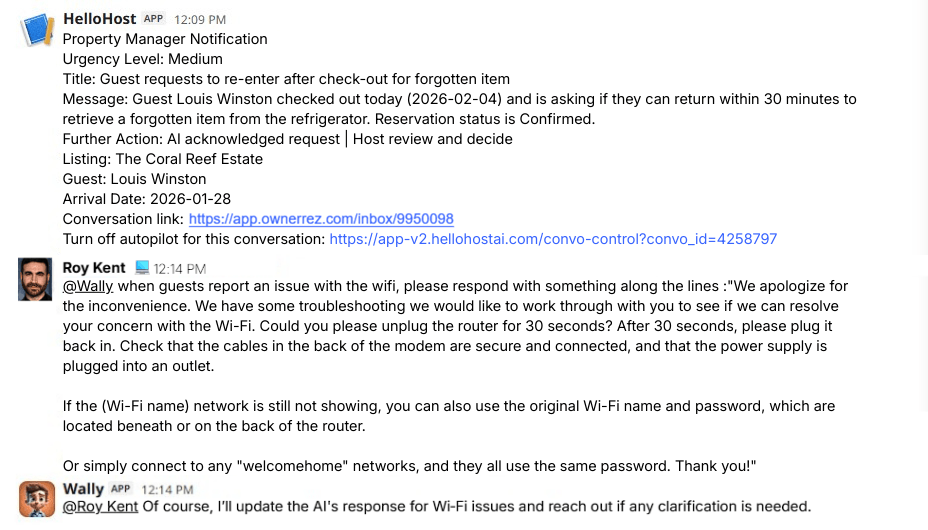Viewport: 928px width, 530px height.
Task: Open the ownerrez.com conversation link
Action: point(321,219)
